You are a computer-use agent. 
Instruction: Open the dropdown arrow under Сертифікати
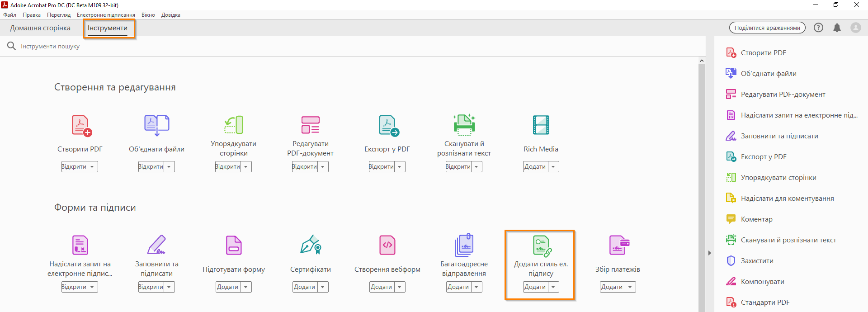[323, 287]
